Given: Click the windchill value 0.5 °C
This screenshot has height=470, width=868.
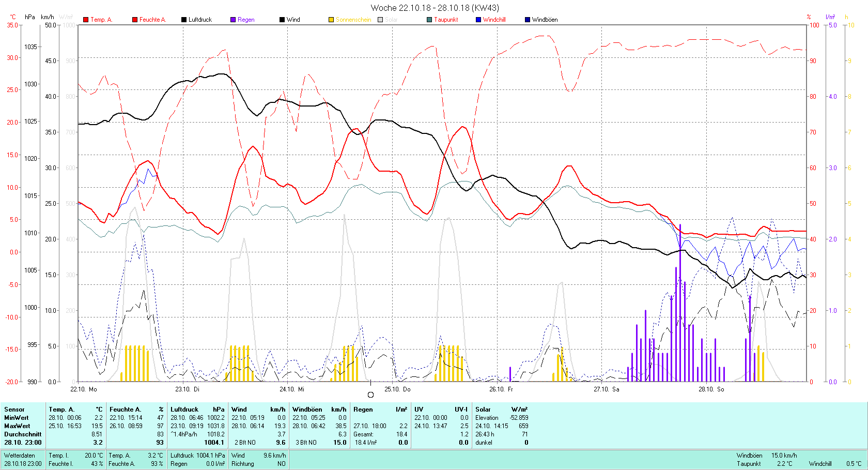Looking at the screenshot, I should tap(854, 464).
